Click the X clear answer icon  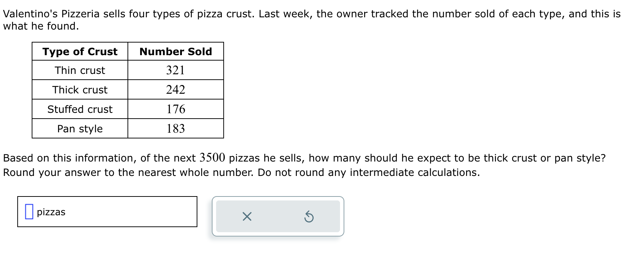point(247,217)
